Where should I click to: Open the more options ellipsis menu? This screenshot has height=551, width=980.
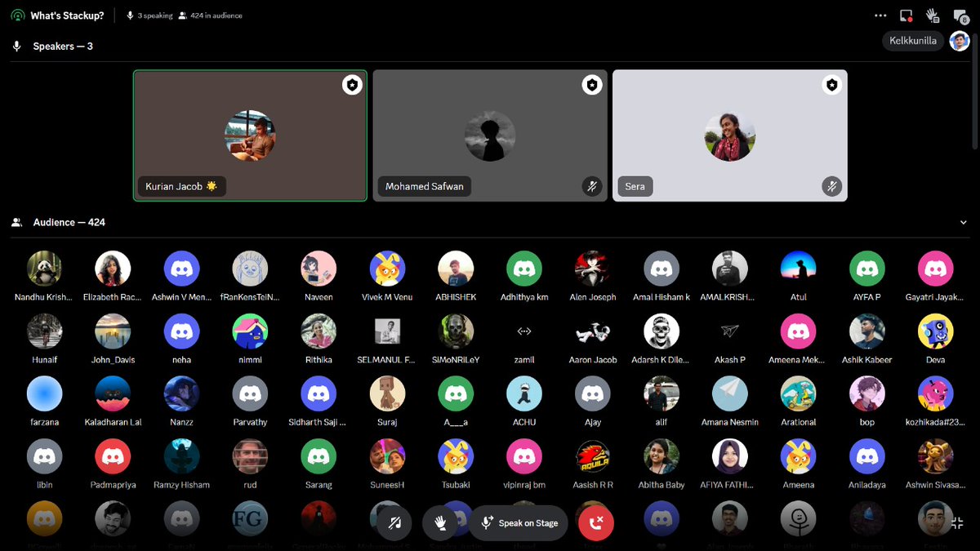880,16
